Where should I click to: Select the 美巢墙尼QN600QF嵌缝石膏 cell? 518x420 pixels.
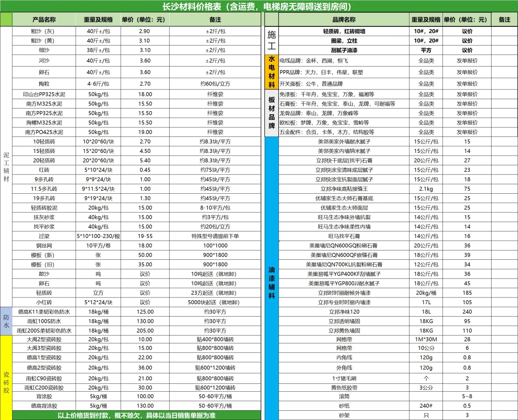coord(344,255)
